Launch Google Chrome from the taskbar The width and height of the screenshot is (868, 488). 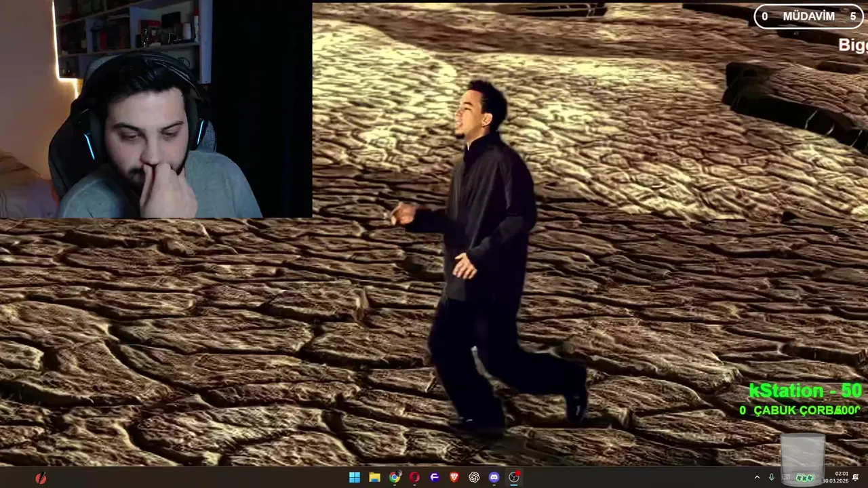pyautogui.click(x=395, y=477)
